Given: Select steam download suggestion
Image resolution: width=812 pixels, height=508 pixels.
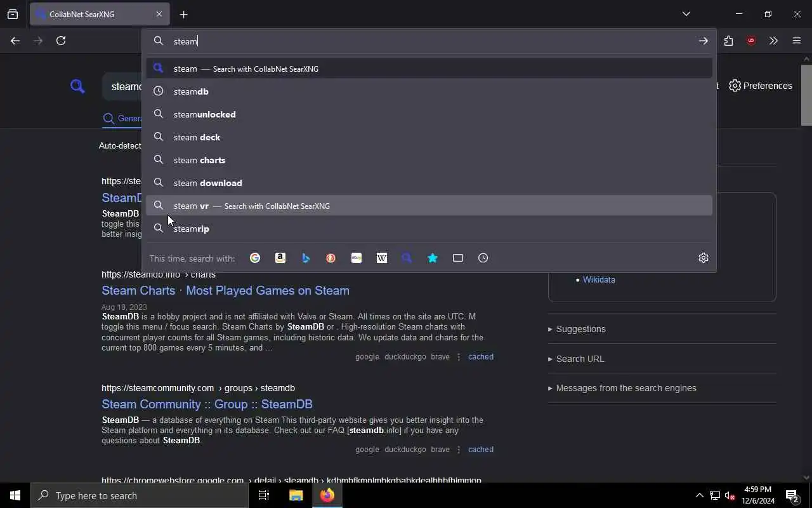Looking at the screenshot, I should click(x=429, y=183).
